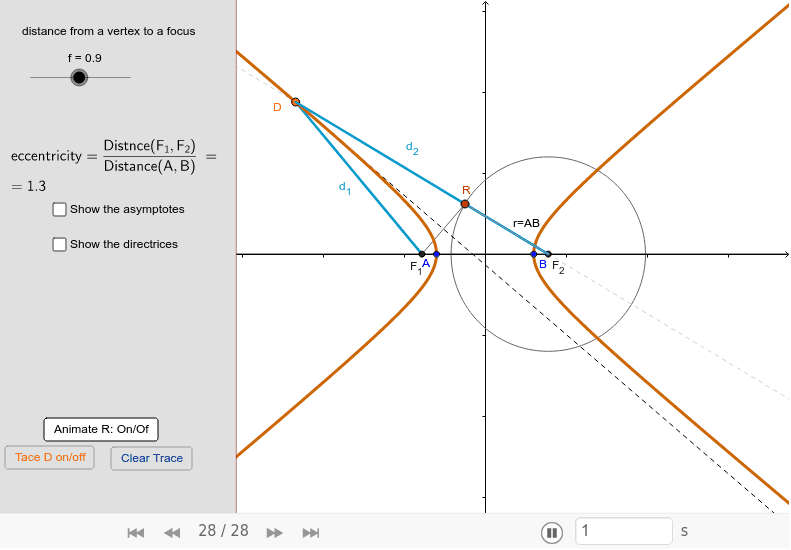The height and width of the screenshot is (550, 791).
Task: Enable Show the asymptotes checkbox
Action: click(x=60, y=209)
